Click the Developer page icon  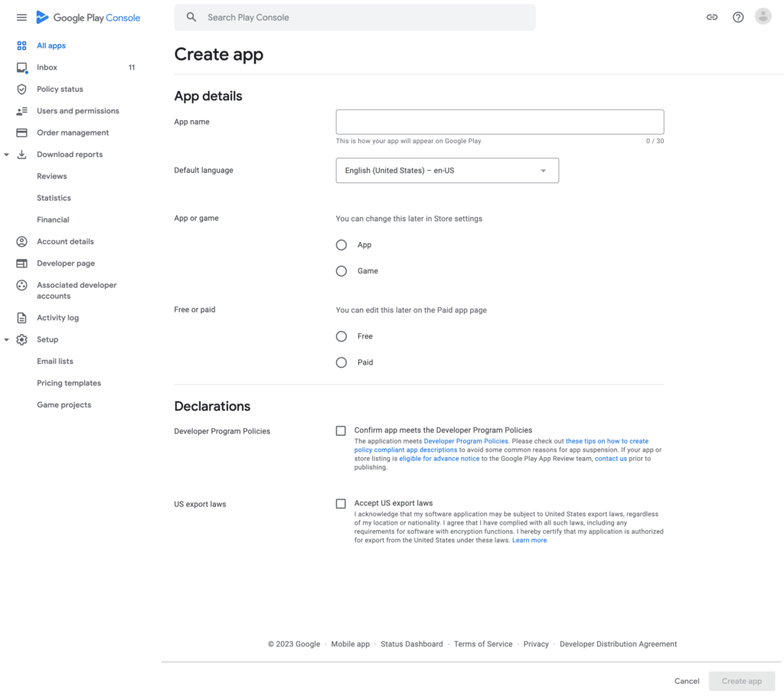coord(21,263)
